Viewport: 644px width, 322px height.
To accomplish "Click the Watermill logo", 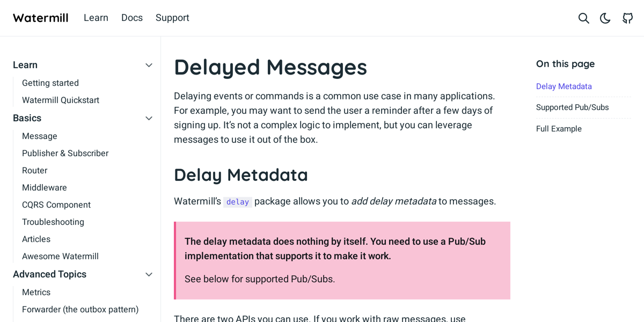I will [41, 18].
